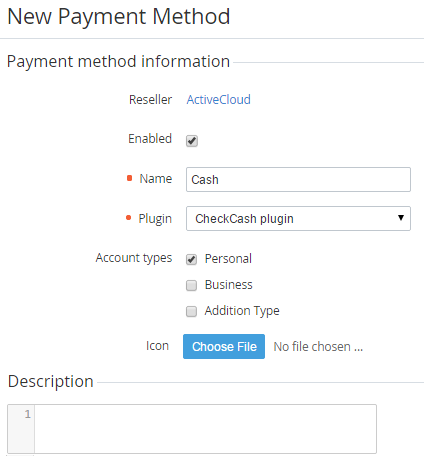Image resolution: width=424 pixels, height=458 pixels.
Task: Click the Payment method information heading
Action: click(x=118, y=61)
